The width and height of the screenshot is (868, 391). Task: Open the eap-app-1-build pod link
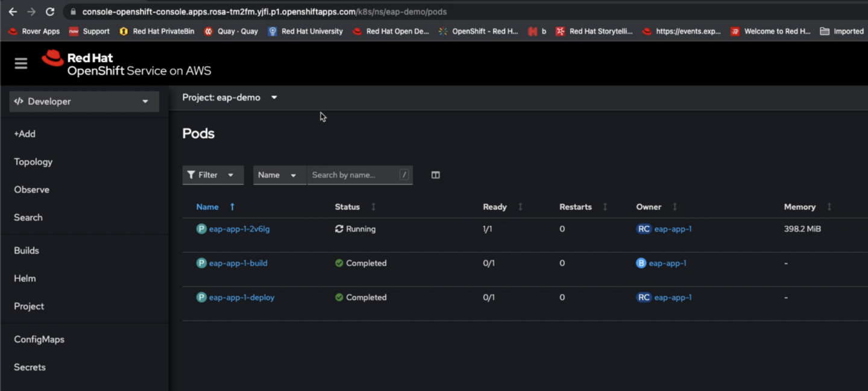click(x=238, y=263)
